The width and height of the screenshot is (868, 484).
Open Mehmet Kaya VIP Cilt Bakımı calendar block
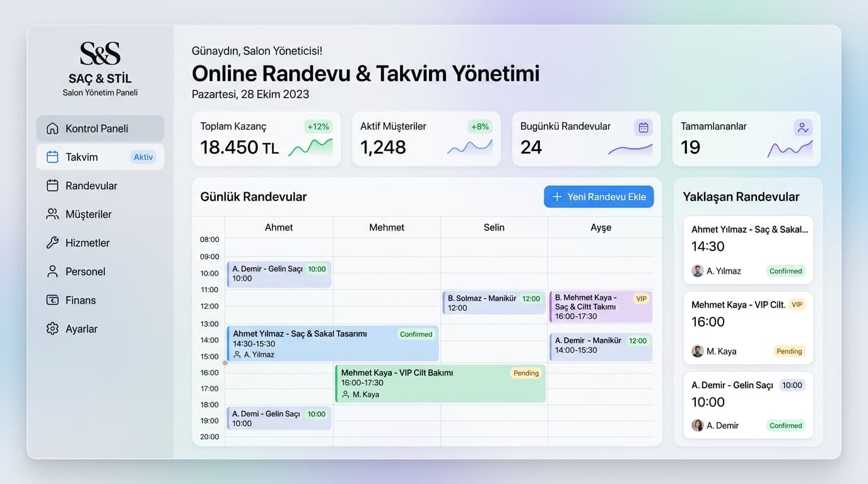tap(440, 383)
